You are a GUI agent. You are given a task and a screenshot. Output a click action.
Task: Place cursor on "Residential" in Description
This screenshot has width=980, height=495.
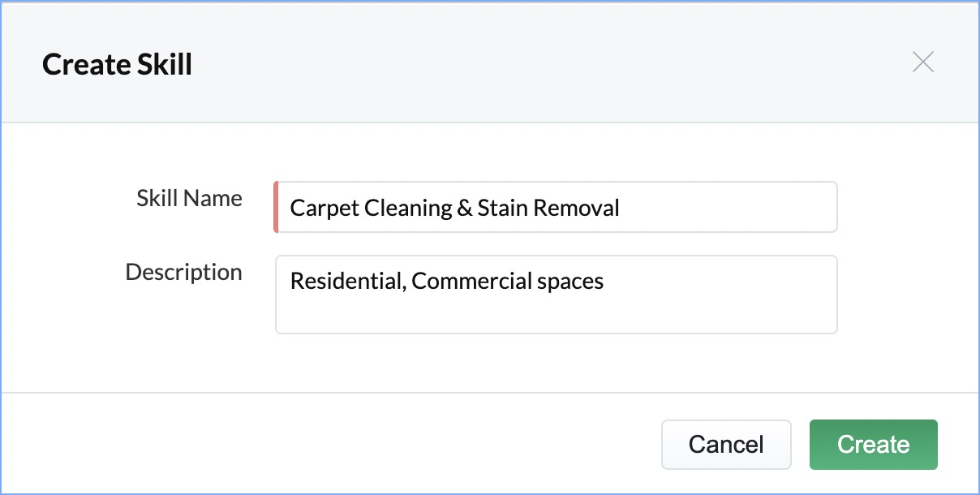[346, 282]
